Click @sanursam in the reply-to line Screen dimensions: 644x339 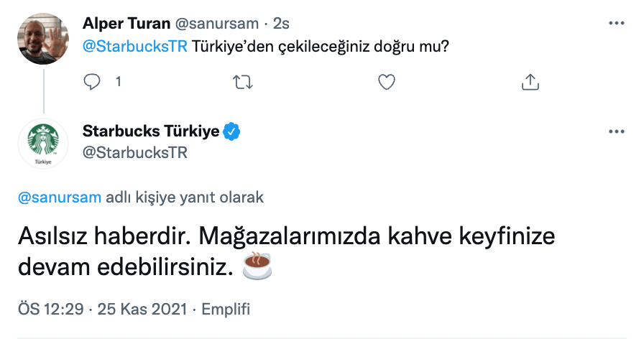pos(59,198)
